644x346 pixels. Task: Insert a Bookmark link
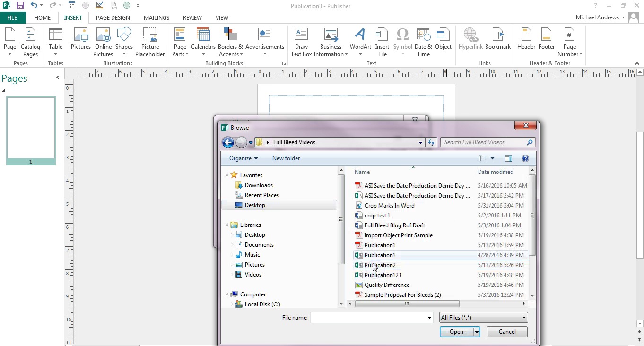pyautogui.click(x=498, y=39)
